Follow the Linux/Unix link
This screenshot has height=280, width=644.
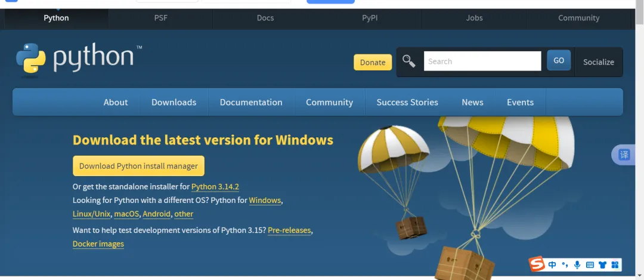[92, 214]
